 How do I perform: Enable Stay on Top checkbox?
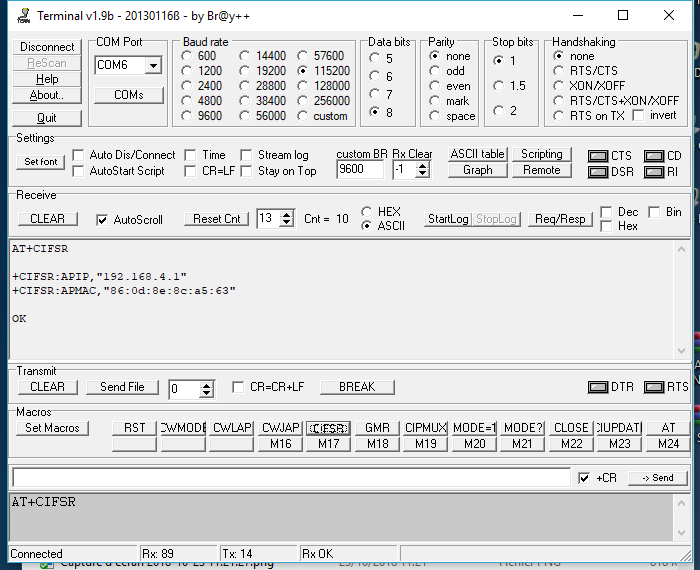(x=246, y=171)
